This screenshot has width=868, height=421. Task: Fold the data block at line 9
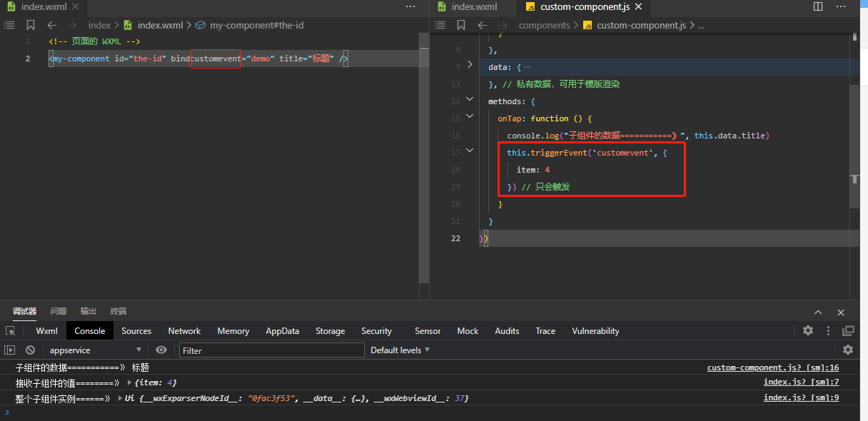click(x=470, y=64)
